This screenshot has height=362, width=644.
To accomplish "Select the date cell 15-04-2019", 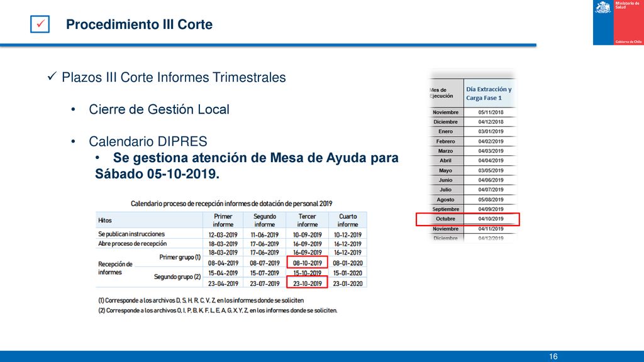I will [223, 273].
